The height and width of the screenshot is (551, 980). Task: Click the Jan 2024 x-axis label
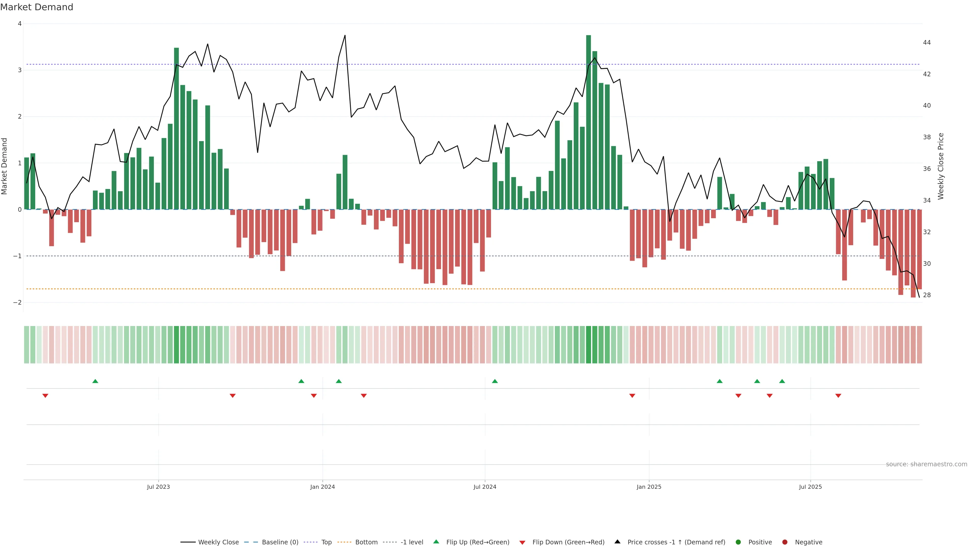[x=322, y=487]
